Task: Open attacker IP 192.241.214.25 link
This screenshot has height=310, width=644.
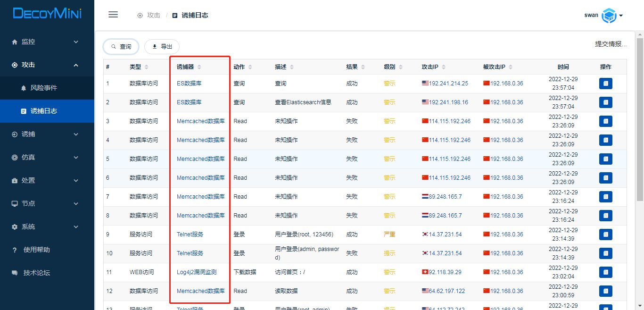Action: 448,84
